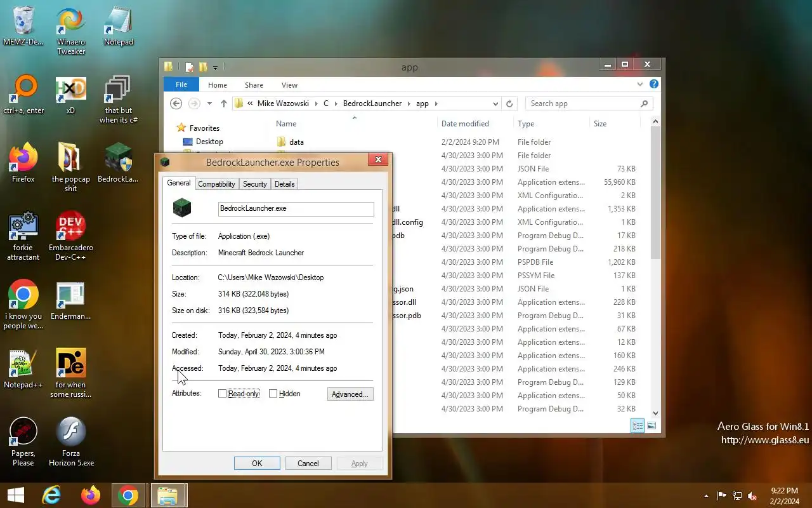Click the Search app box
The height and width of the screenshot is (508, 812).
pos(589,104)
